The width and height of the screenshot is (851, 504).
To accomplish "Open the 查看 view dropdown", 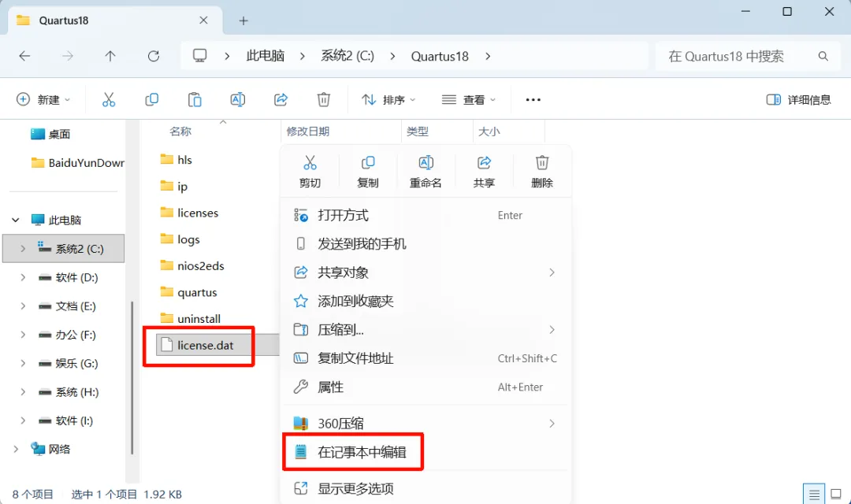I will (x=469, y=100).
